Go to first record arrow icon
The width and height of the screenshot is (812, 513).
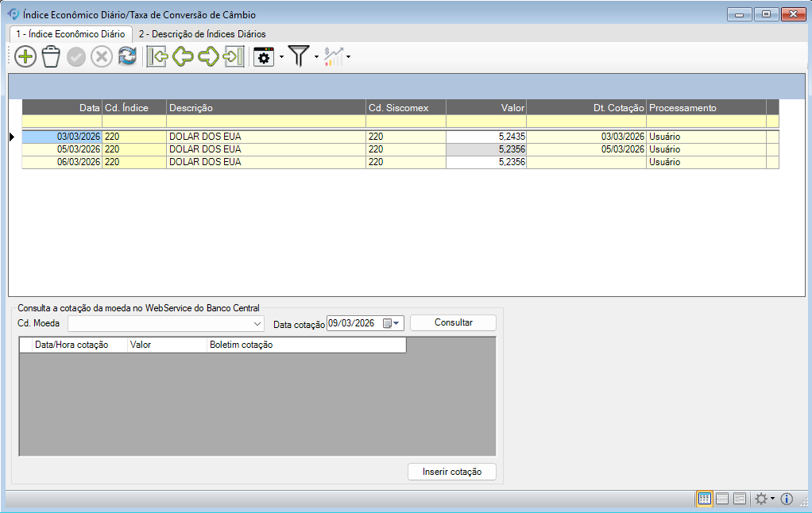[x=157, y=56]
